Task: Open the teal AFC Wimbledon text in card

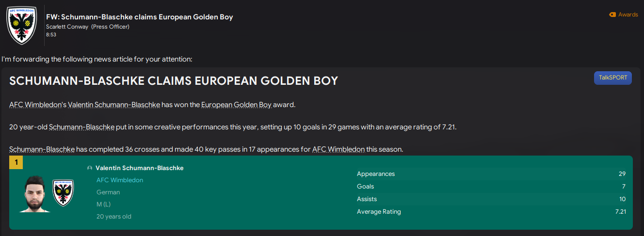Action: tap(120, 180)
